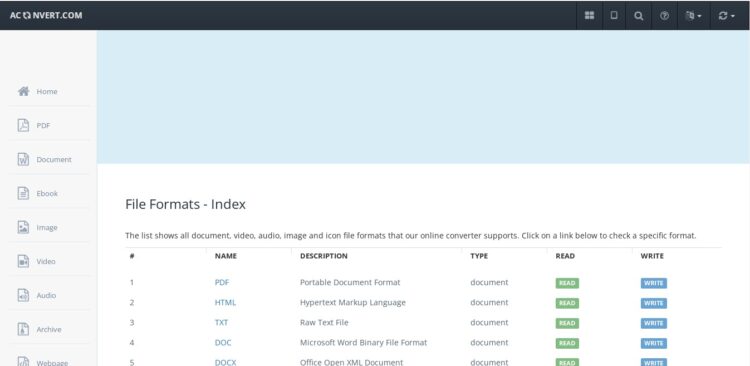Click the Archive zip icon in sidebar
The width and height of the screenshot is (750, 366).
click(23, 329)
